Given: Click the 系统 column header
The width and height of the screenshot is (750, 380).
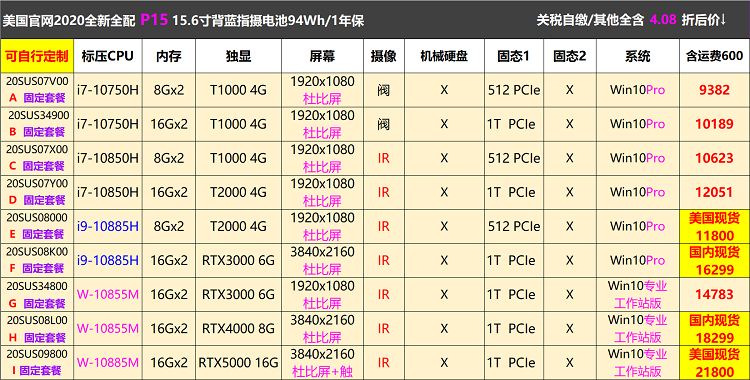Looking at the screenshot, I should tap(638, 56).
